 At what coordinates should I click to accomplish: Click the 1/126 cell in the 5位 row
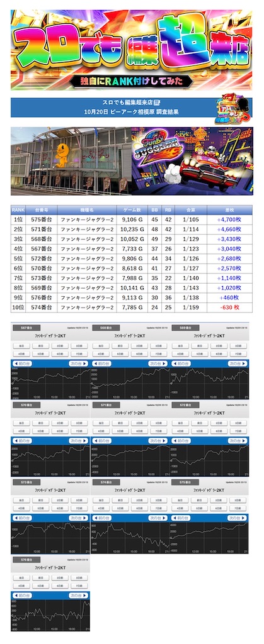click(x=191, y=258)
